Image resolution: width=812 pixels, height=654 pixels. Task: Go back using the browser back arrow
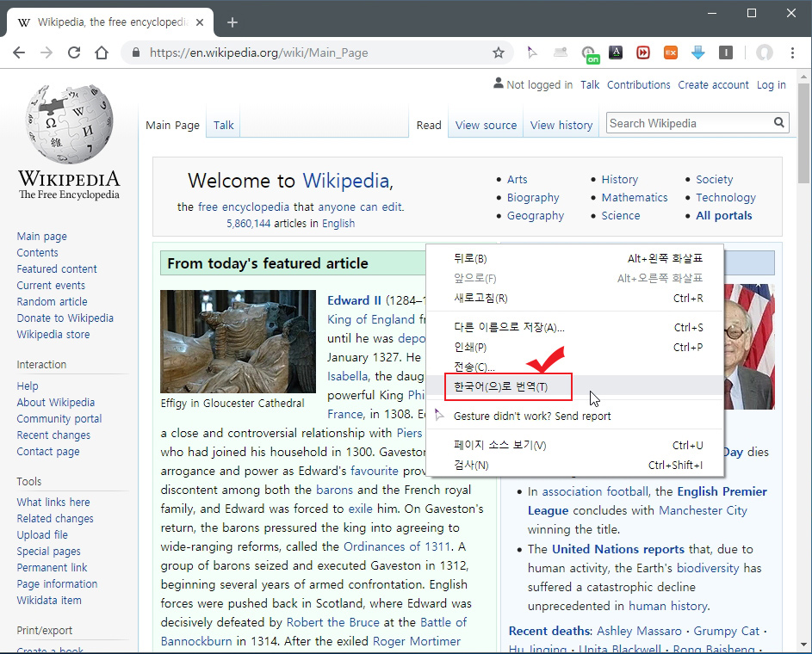(x=19, y=52)
